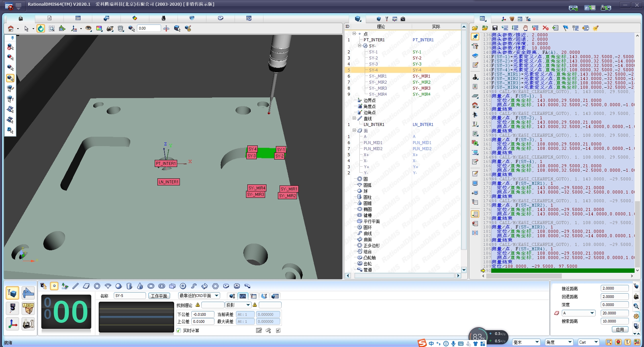The image size is (644, 347).
Task: Click the 应用 apply button
Action: pyautogui.click(x=620, y=330)
